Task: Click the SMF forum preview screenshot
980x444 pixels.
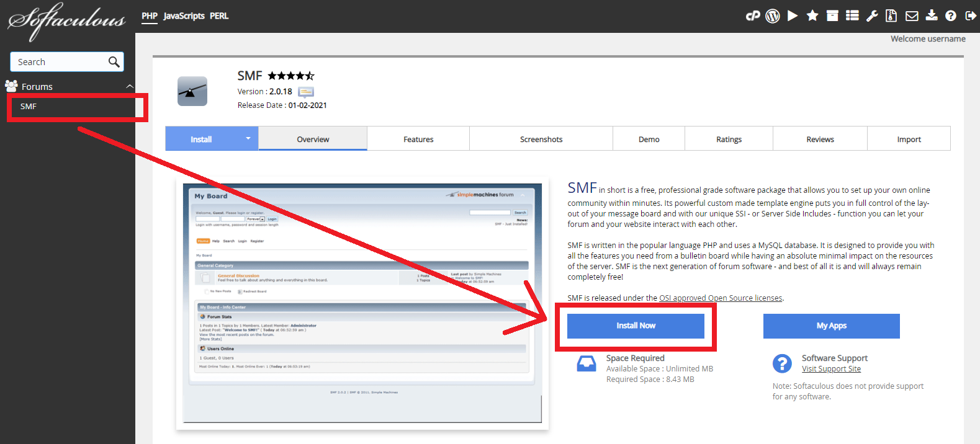Action: [x=362, y=304]
